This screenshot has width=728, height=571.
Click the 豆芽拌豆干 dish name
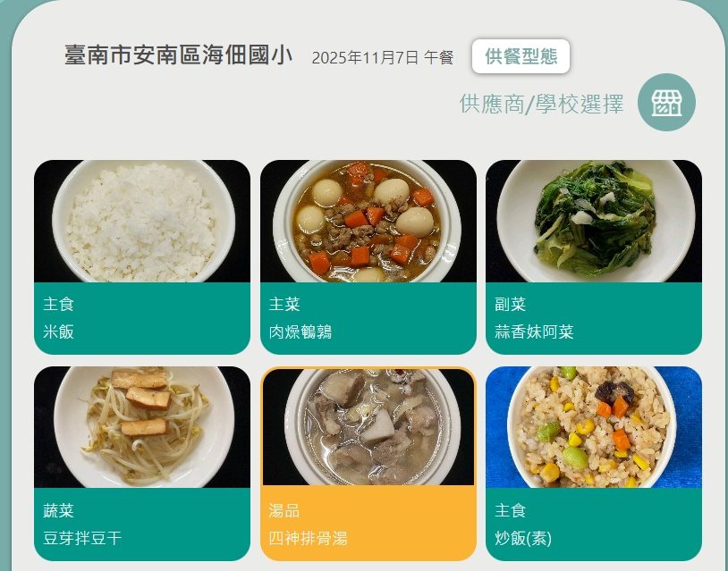tap(82, 538)
